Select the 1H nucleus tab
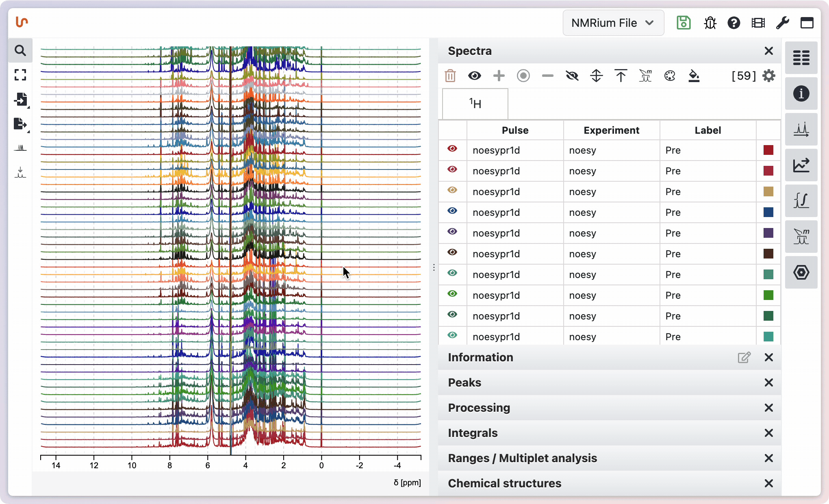The width and height of the screenshot is (829, 504). (x=475, y=104)
